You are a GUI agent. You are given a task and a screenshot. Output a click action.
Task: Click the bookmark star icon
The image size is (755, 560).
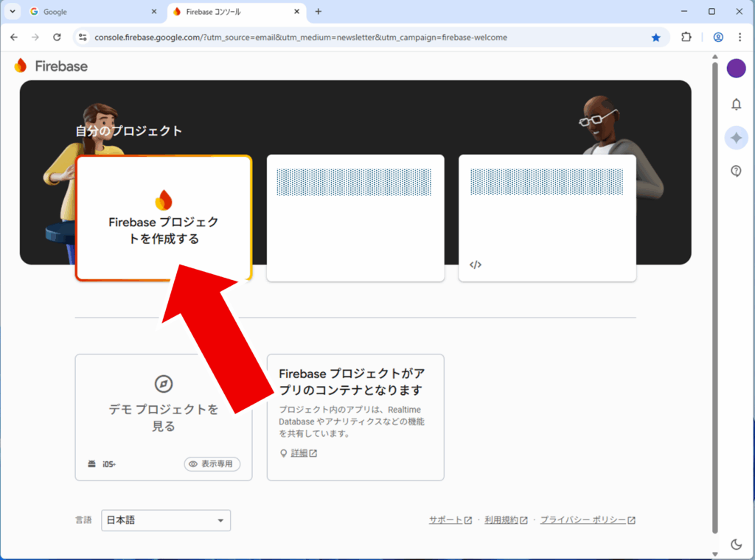click(655, 38)
